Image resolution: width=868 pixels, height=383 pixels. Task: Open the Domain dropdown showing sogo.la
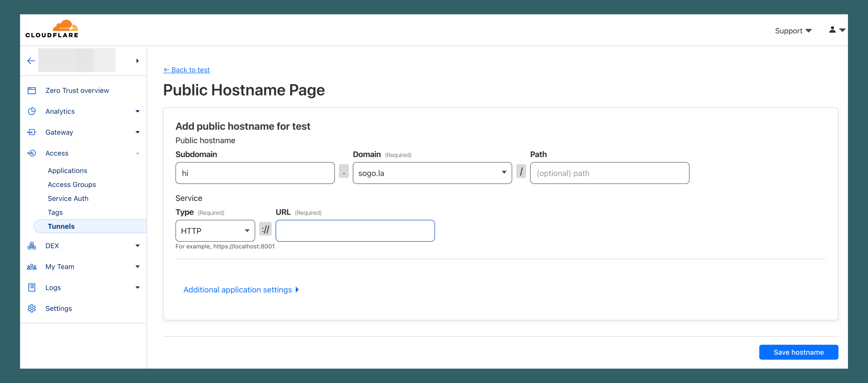coord(432,173)
